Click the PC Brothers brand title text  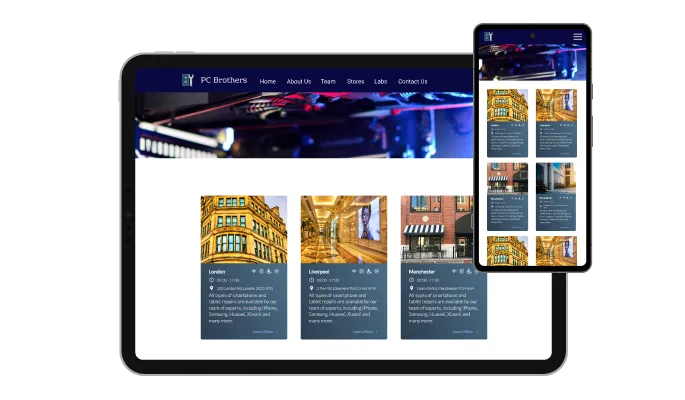point(224,80)
